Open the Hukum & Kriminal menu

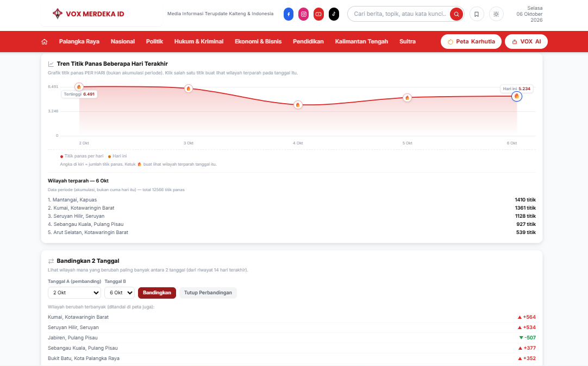[199, 42]
